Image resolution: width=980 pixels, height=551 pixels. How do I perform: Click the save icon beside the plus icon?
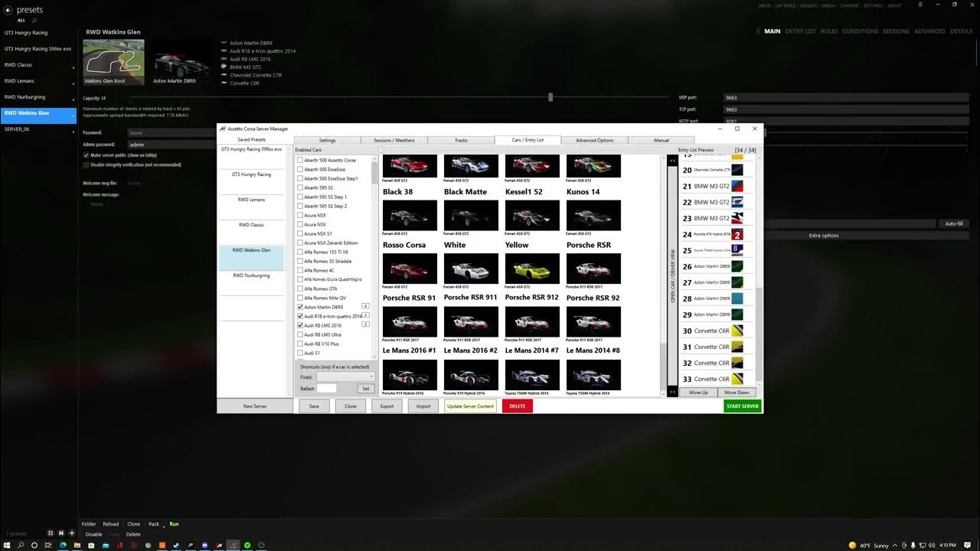61,533
